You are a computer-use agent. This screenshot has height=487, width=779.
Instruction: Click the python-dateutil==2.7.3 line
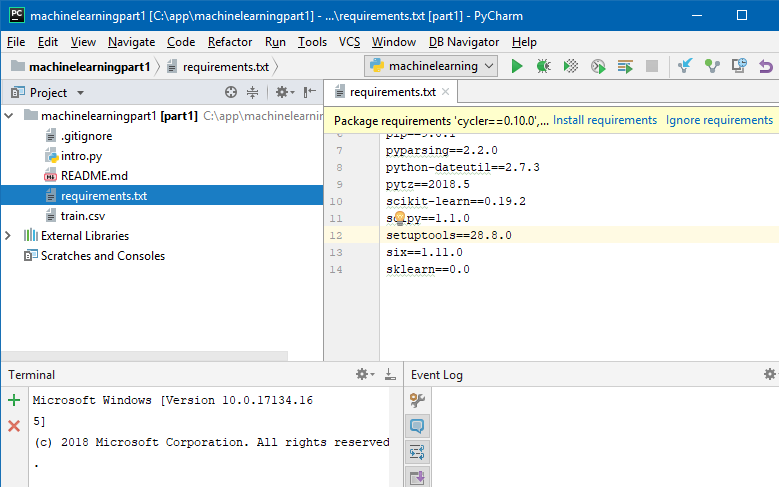click(x=463, y=167)
